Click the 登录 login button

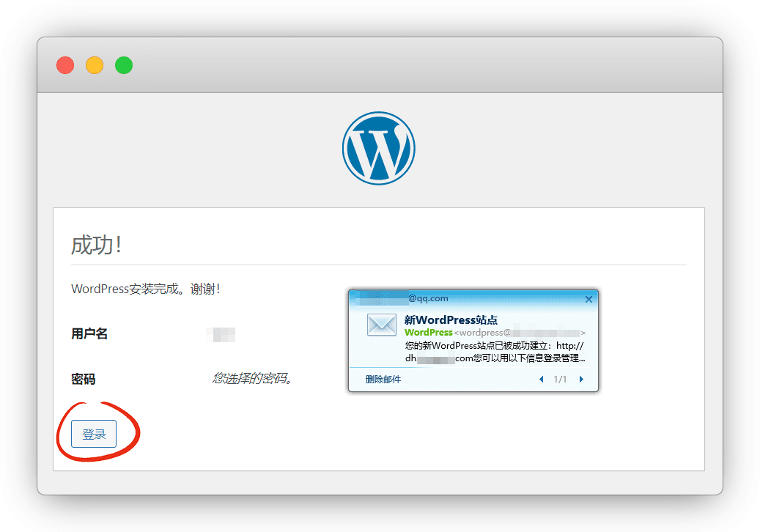94,434
